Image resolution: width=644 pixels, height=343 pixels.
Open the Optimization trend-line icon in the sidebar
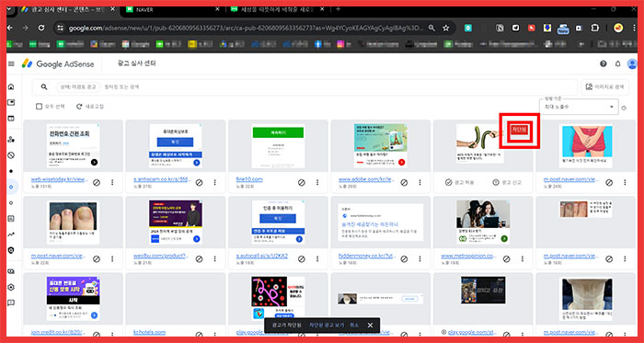(11, 234)
